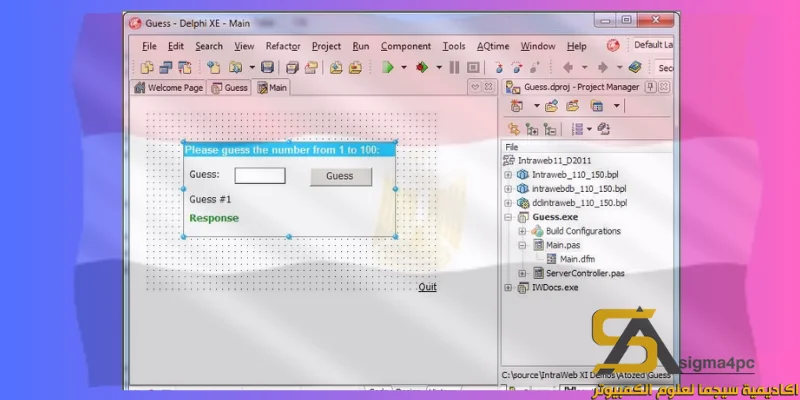This screenshot has width=800, height=400.
Task: Pin the Project Manager panel
Action: [650, 87]
